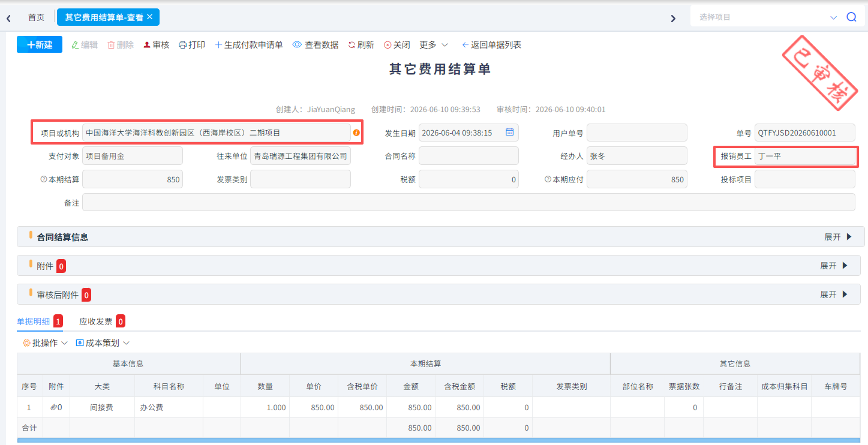This screenshot has width=868, height=445.
Task: Click the 刷新 refresh toolbar item
Action: (x=361, y=45)
